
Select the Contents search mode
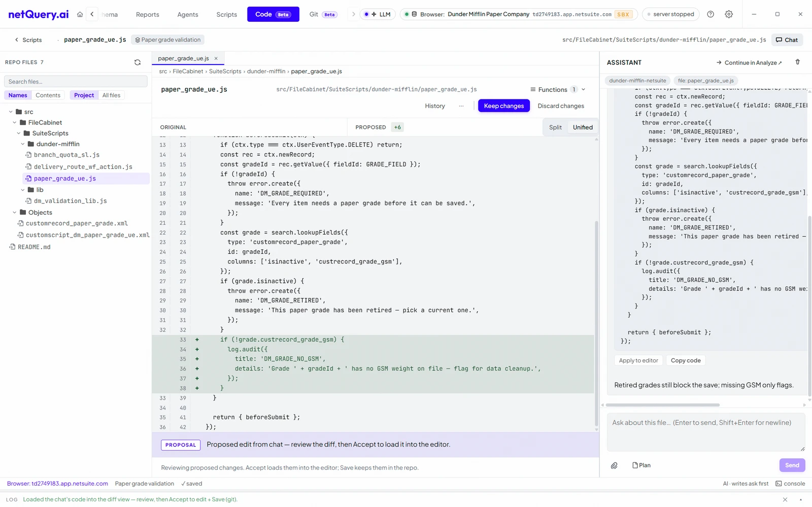[48, 95]
